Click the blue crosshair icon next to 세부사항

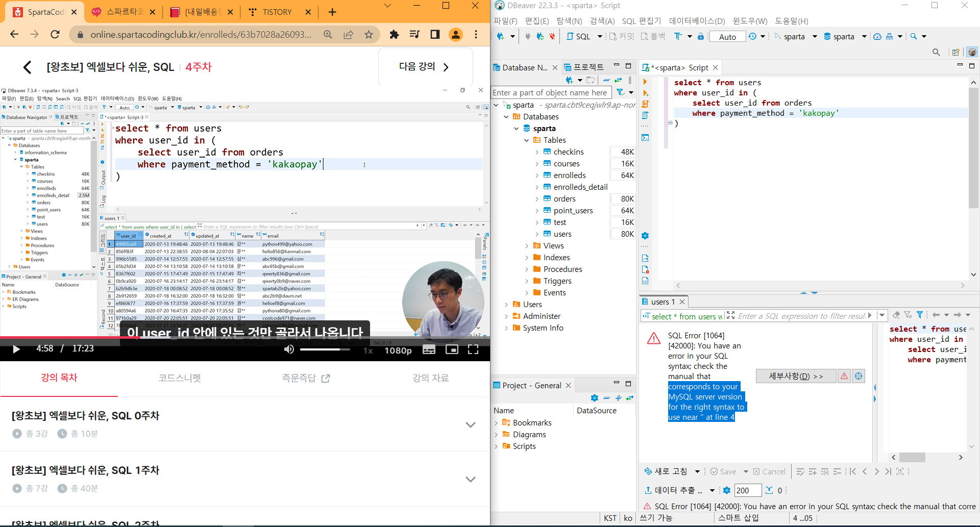(x=859, y=376)
